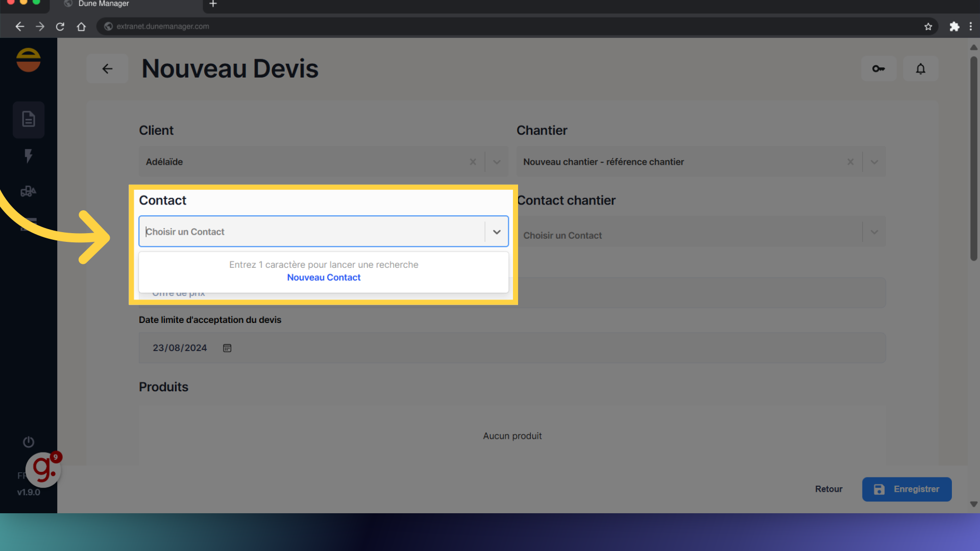Viewport: 980px width, 551px height.
Task: Open the truck and equipment sidebar icon
Action: point(29,191)
